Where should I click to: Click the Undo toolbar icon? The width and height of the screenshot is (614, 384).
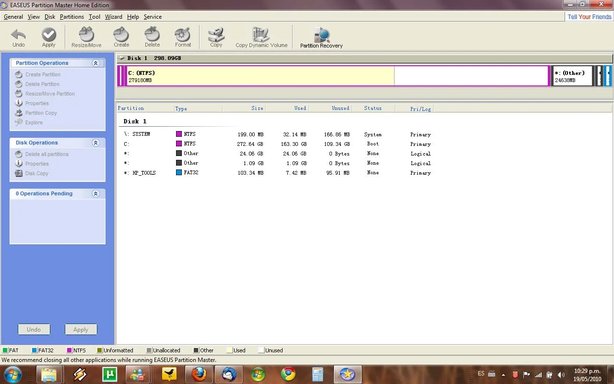point(18,38)
